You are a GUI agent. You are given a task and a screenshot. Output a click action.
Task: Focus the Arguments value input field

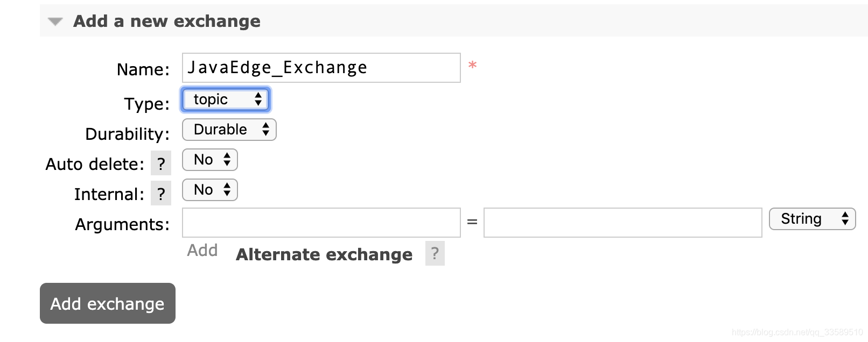coord(623,223)
